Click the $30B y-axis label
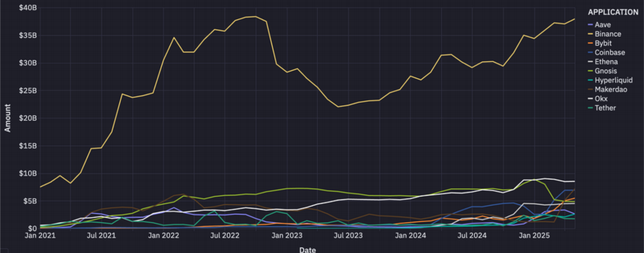This screenshot has height=253, width=644. [28, 63]
